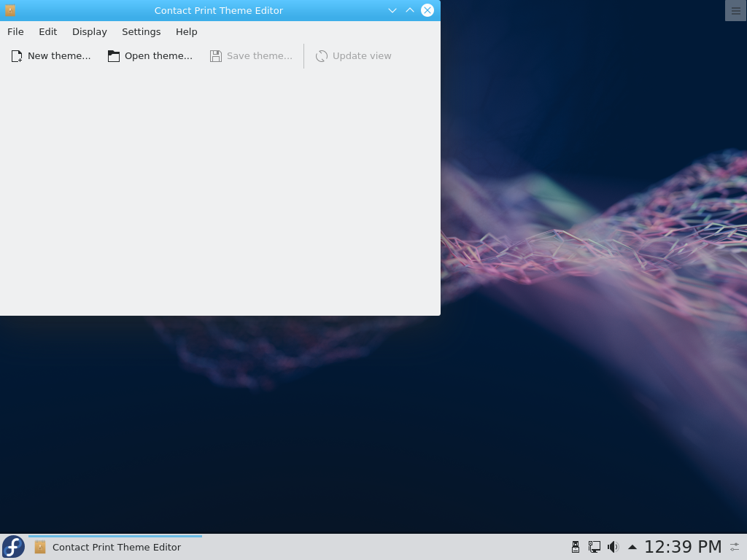Click the window icon in the title bar
747x560 pixels.
point(10,10)
